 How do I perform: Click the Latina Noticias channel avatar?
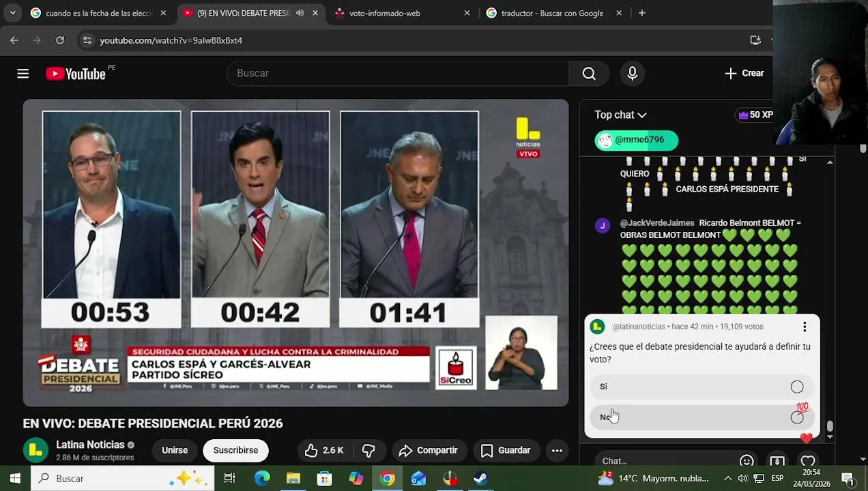click(x=35, y=450)
